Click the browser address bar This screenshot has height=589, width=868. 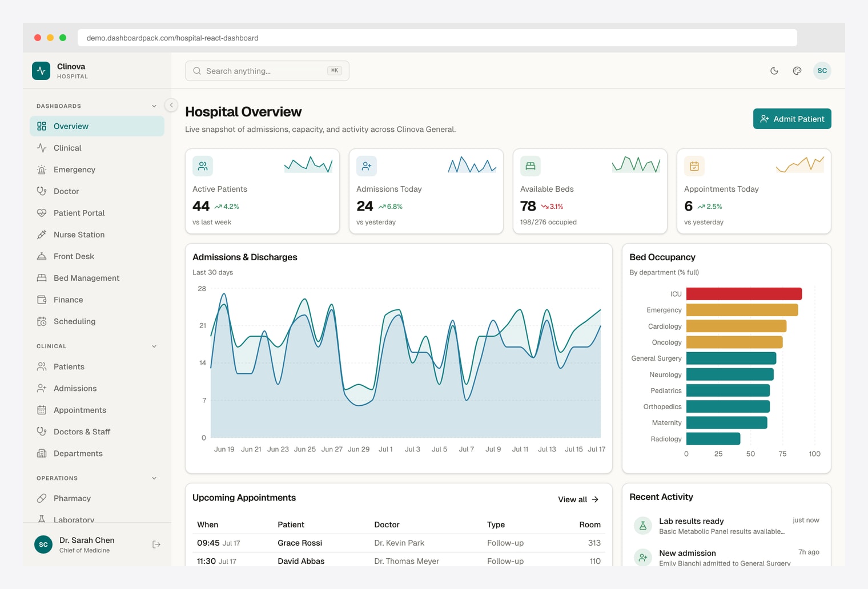click(x=437, y=38)
